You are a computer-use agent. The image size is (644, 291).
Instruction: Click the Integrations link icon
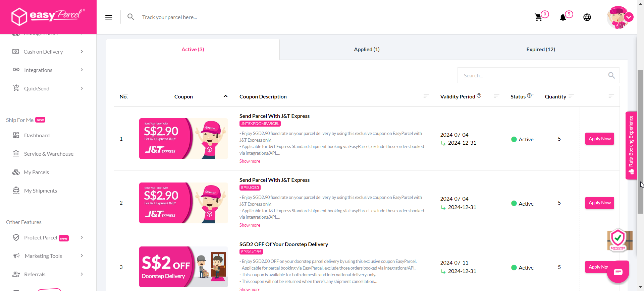tap(16, 70)
